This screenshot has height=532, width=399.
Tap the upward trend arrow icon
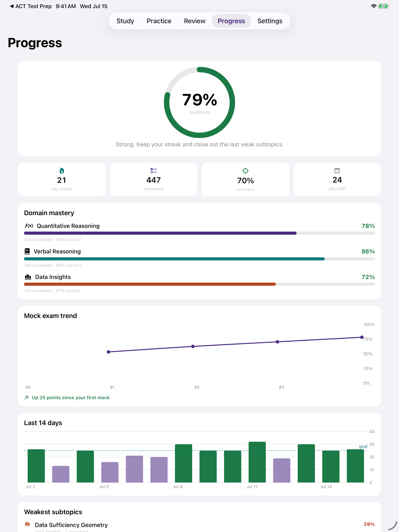point(26,398)
